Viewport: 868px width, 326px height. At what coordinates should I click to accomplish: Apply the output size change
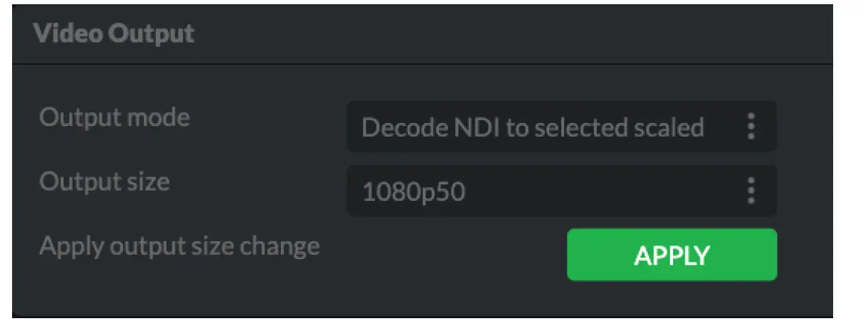click(x=672, y=255)
